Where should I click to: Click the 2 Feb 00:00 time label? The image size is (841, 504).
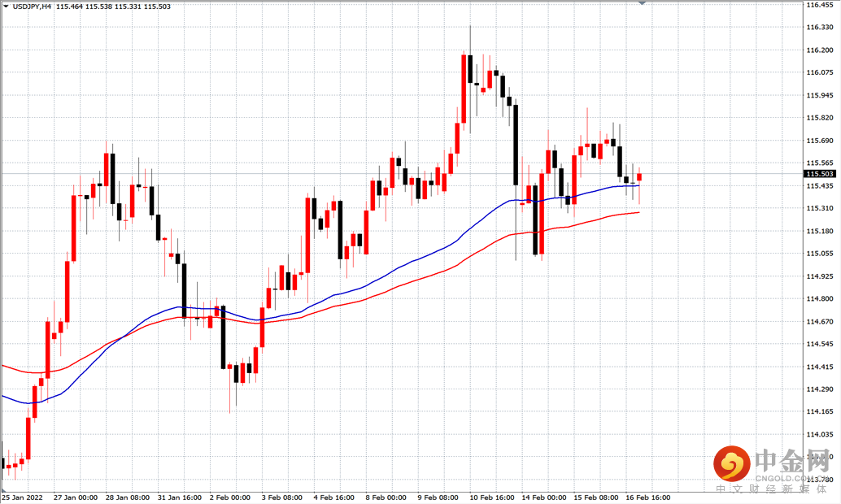point(230,497)
